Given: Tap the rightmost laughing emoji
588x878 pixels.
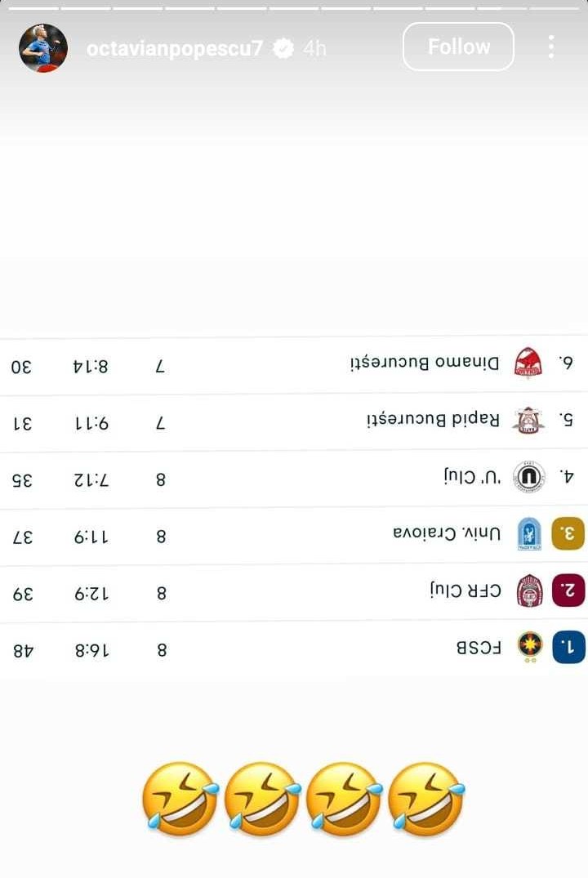Looking at the screenshot, I should (426, 799).
